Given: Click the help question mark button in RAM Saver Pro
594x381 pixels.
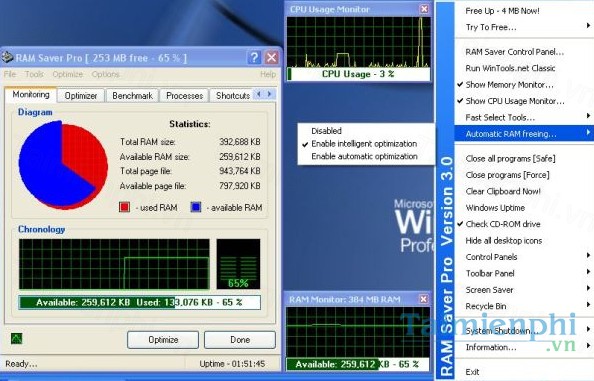Looking at the screenshot, I should [254, 58].
